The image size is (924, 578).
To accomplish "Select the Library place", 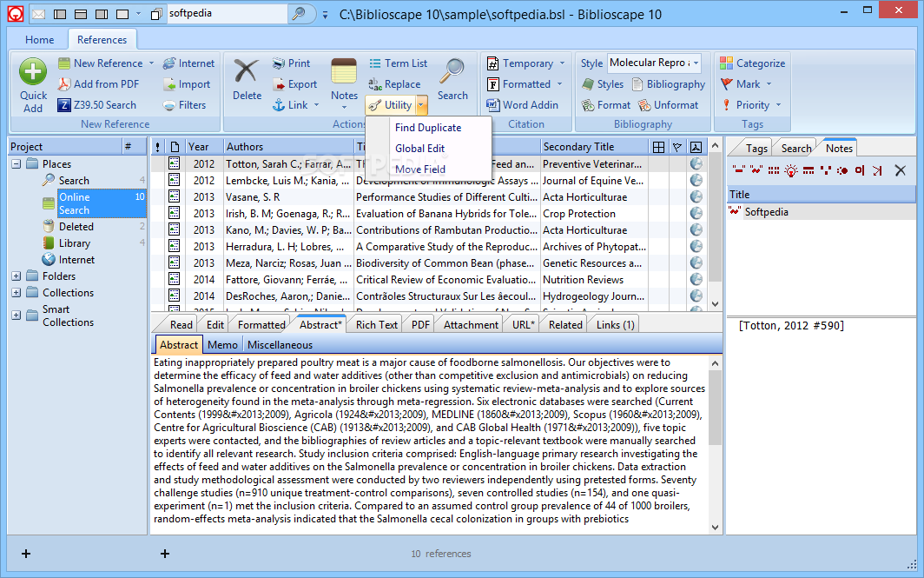I will (x=75, y=243).
